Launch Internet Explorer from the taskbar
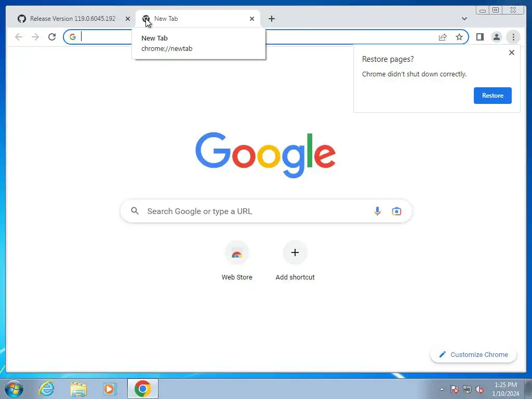Screen dimensions: 532x399 pos(46,389)
